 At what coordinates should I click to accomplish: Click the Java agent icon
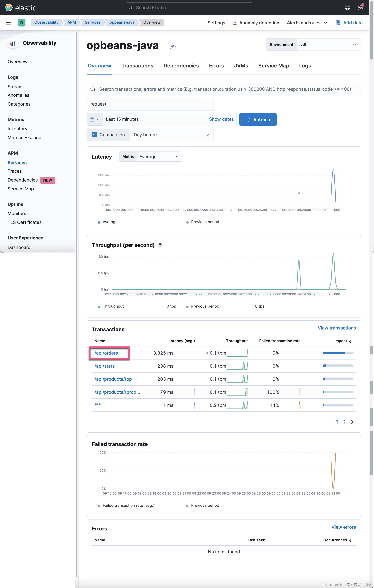coord(173,46)
